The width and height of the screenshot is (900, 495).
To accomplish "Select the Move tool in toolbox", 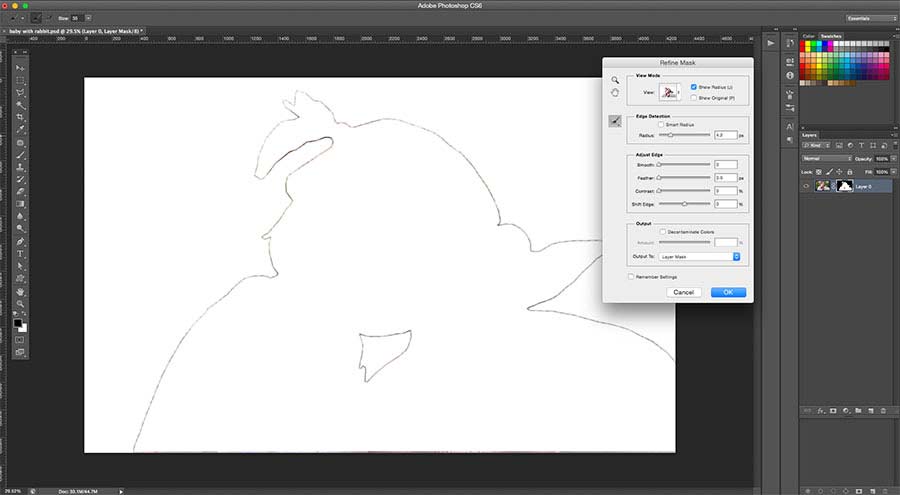I will (x=20, y=67).
